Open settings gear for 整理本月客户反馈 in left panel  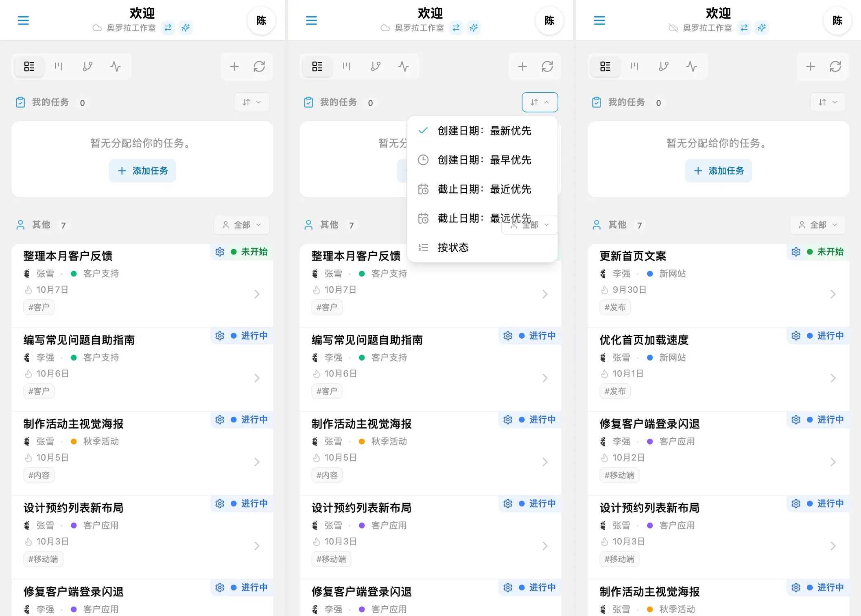pos(220,252)
